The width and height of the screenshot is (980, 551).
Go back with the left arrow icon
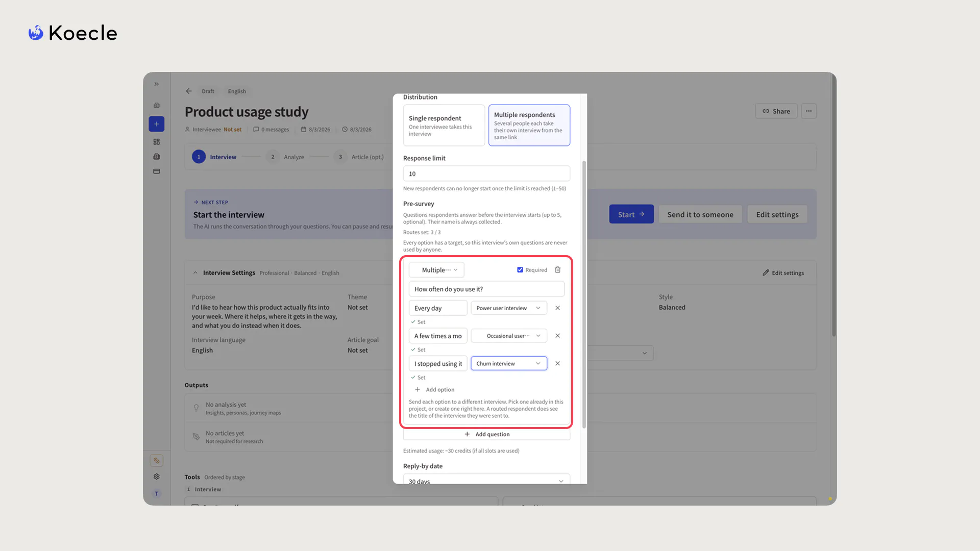click(189, 91)
